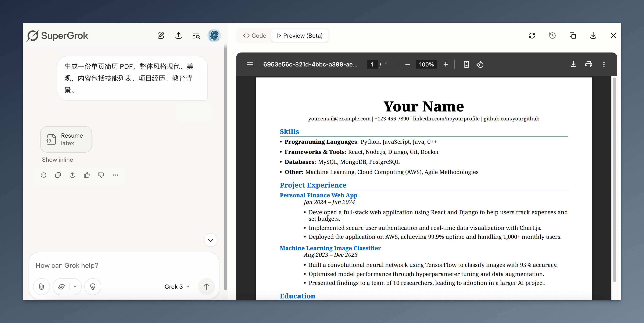The height and width of the screenshot is (323, 644).
Task: Open the search history icon
Action: (x=196, y=36)
